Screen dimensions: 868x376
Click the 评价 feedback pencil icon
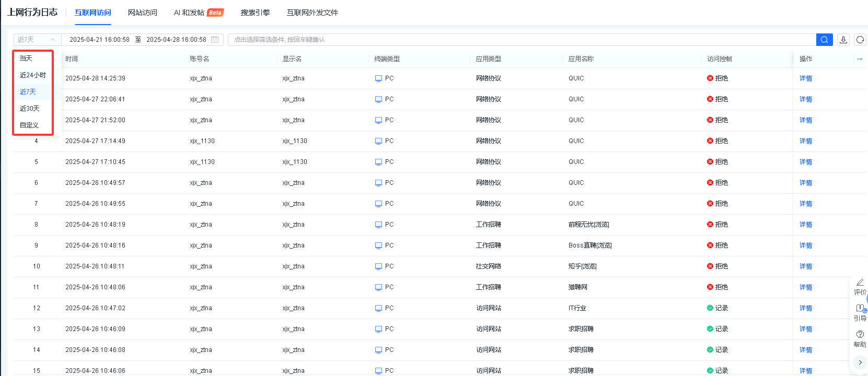tap(860, 283)
